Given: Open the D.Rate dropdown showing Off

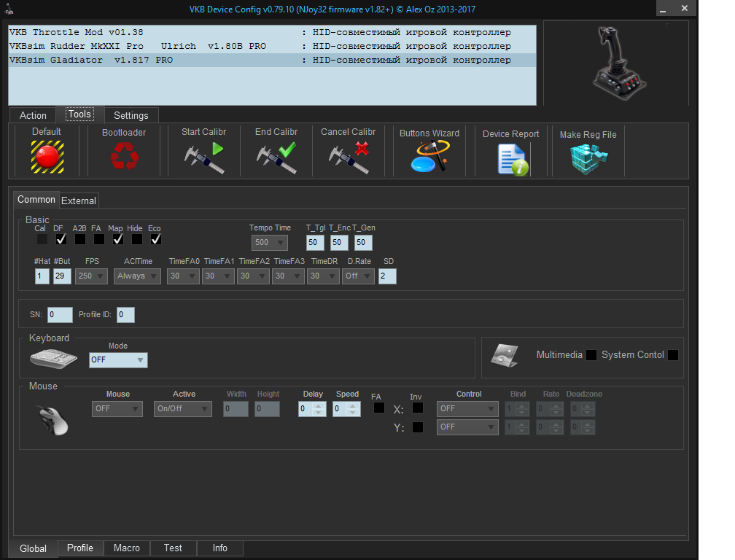Looking at the screenshot, I should point(359,276).
